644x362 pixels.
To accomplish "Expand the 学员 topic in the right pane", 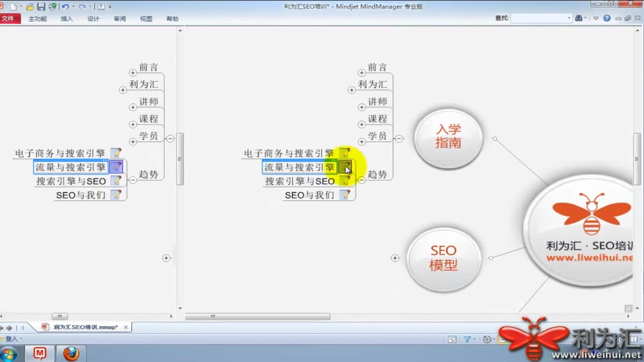I will 361,141.
